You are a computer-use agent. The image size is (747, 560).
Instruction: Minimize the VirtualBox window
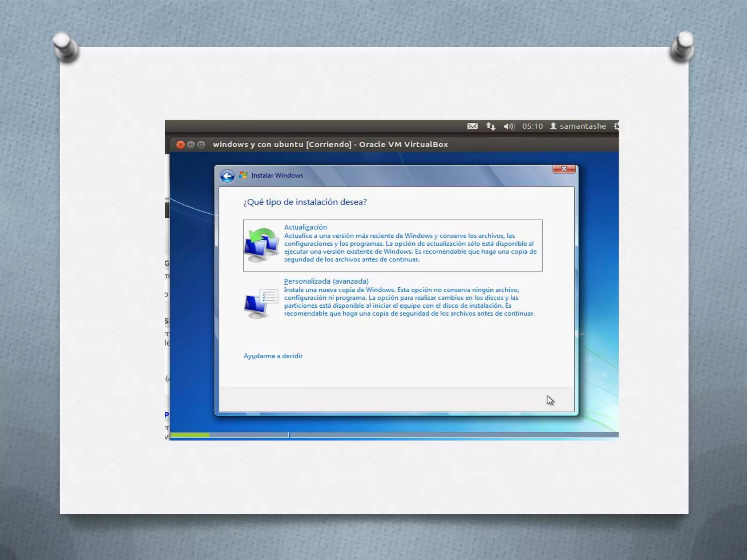(x=190, y=145)
